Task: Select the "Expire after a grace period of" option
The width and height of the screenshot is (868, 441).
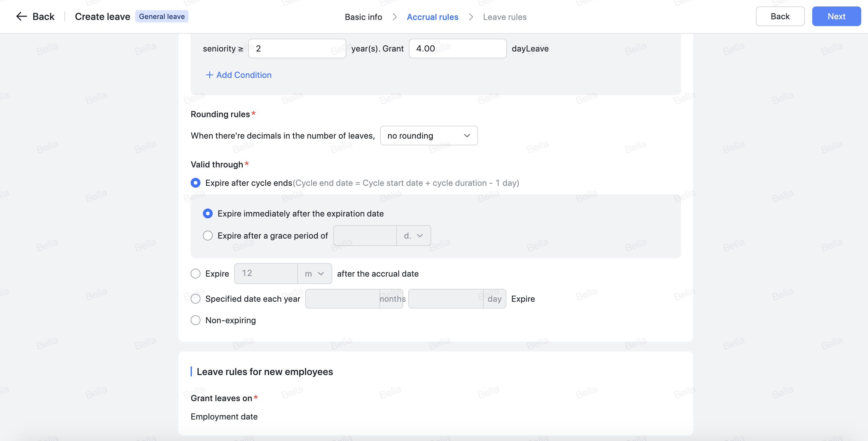Action: pos(207,235)
